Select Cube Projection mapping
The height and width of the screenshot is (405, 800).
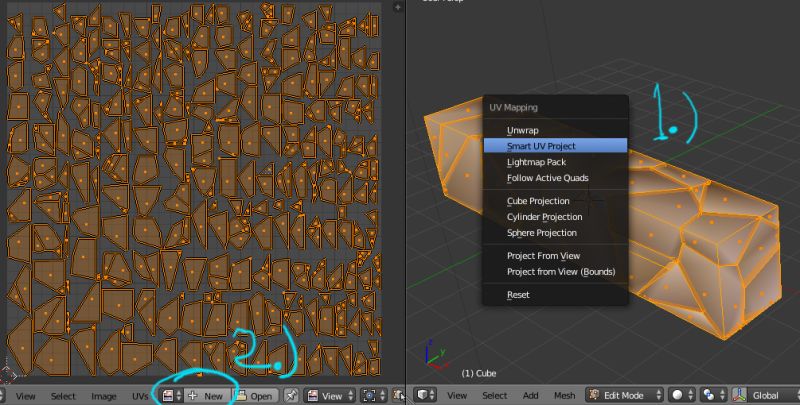pyautogui.click(x=555, y=201)
